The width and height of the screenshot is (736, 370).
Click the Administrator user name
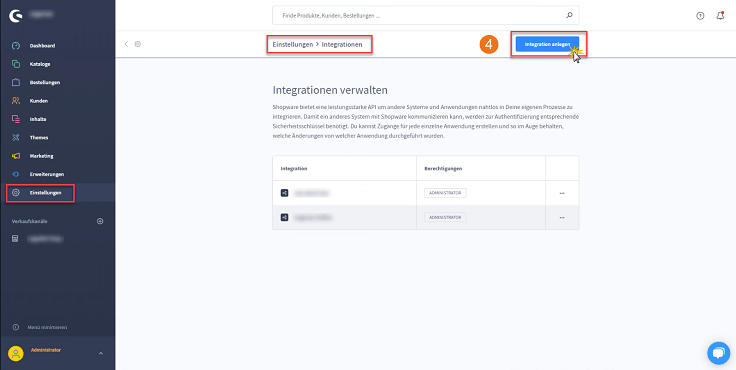click(46, 350)
